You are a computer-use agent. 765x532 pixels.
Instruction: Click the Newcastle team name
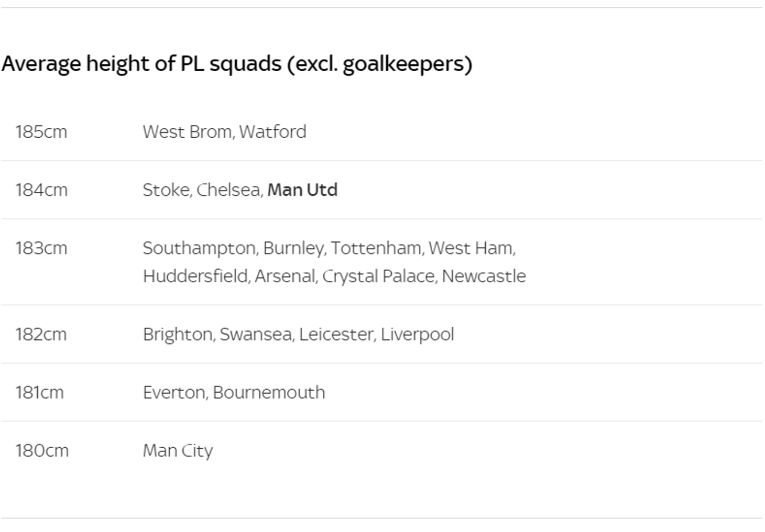484,276
